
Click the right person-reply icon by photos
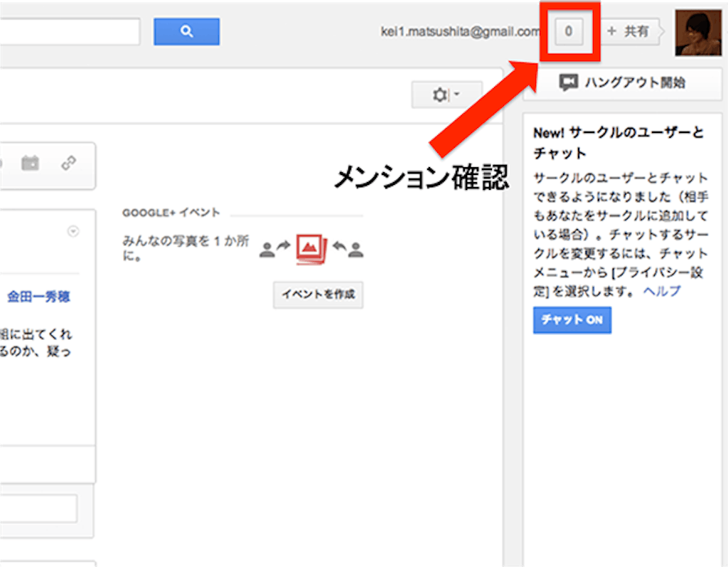coord(348,248)
